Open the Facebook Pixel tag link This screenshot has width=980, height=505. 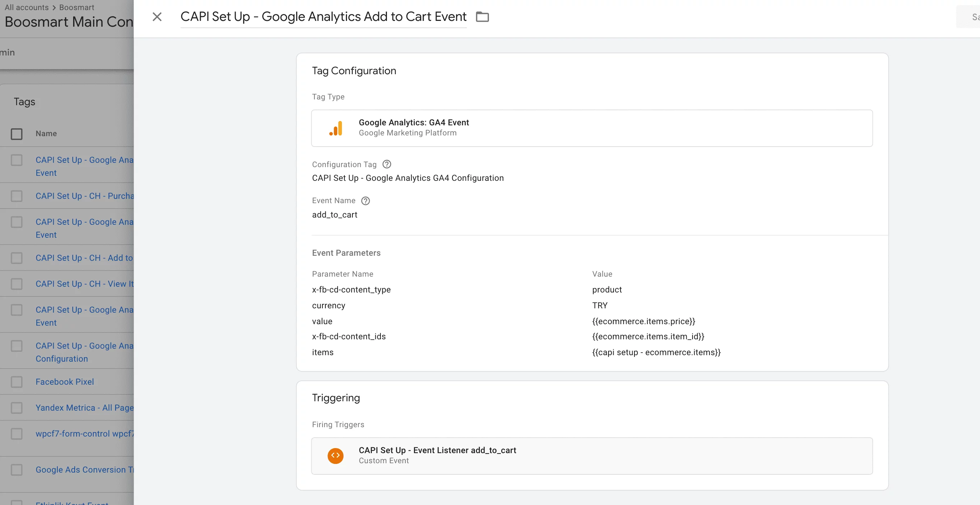(x=65, y=382)
